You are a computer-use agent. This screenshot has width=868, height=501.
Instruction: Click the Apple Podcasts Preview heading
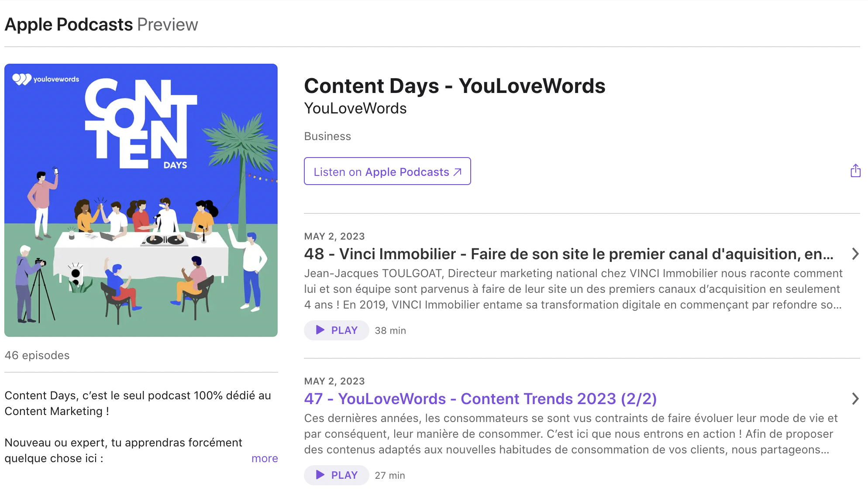coord(101,24)
